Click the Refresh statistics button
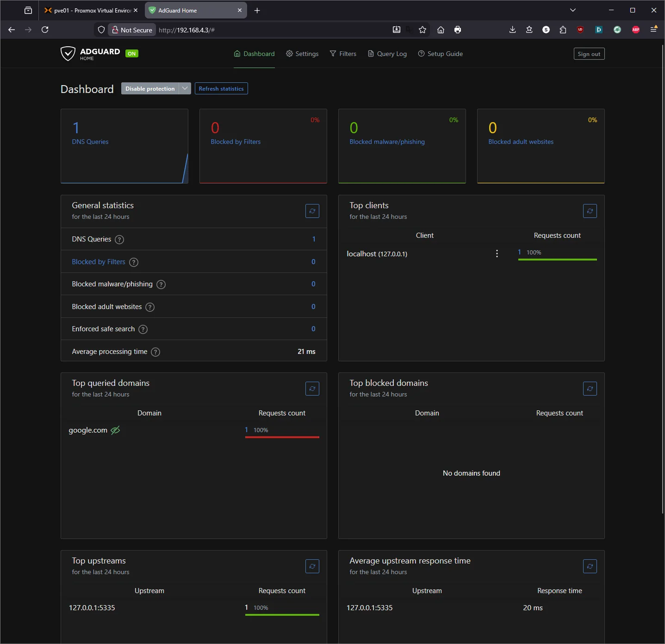The height and width of the screenshot is (644, 665). 221,88
